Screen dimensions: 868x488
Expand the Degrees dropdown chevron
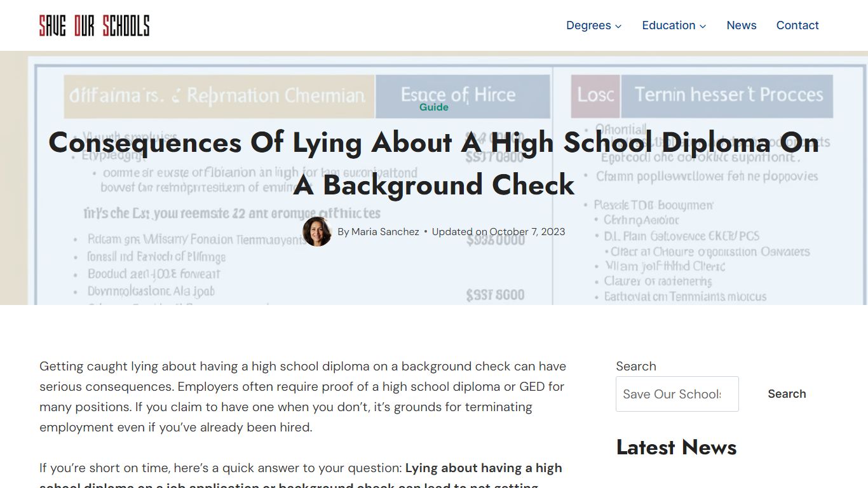[x=618, y=26]
